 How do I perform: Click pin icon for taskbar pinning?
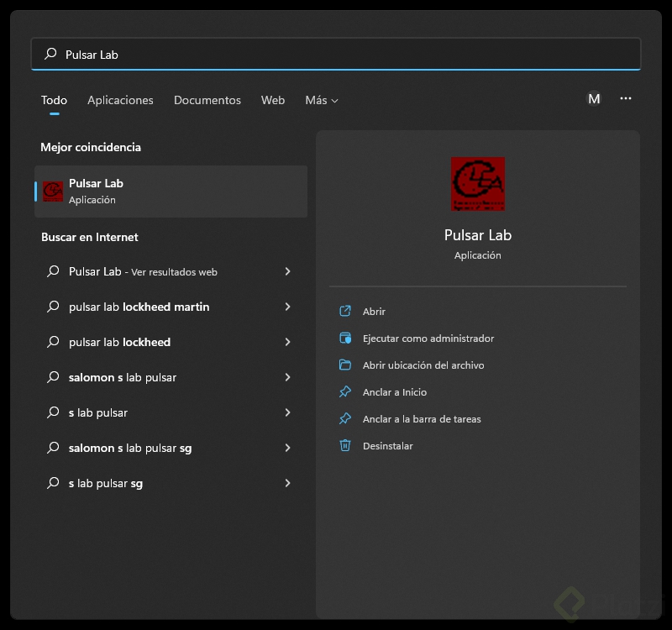345,418
